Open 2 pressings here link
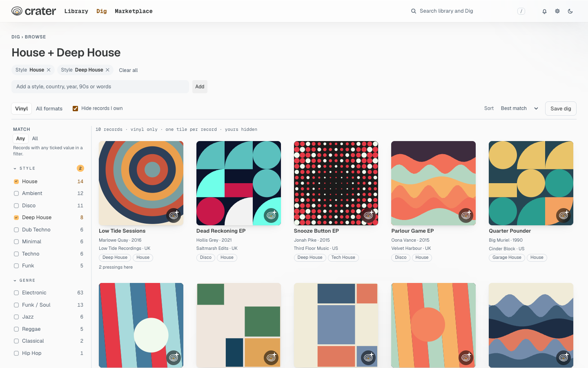 pyautogui.click(x=116, y=267)
